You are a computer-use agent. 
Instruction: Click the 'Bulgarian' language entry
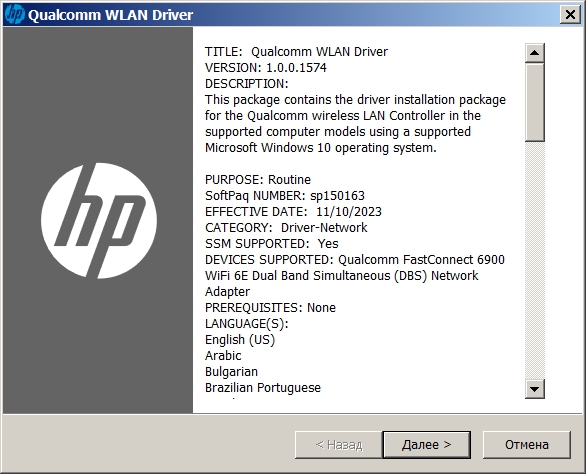click(231, 372)
